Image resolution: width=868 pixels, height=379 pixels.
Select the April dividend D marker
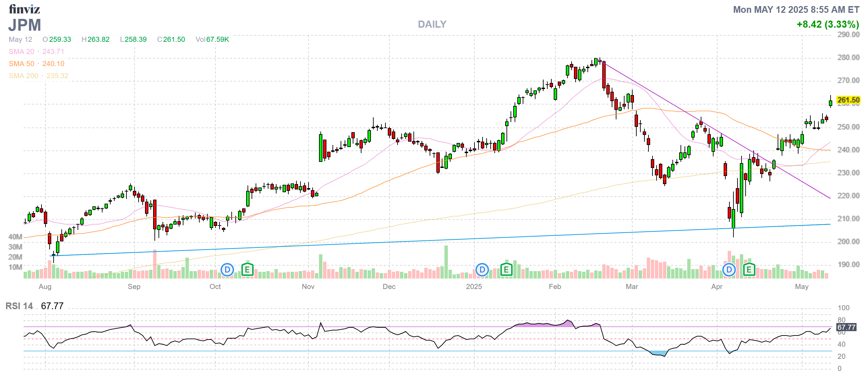pos(729,270)
